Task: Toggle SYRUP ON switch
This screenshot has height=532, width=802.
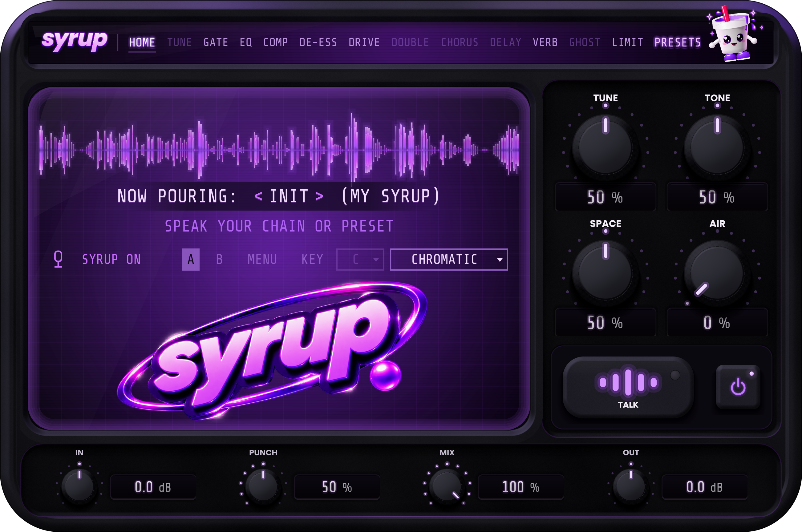Action: (x=111, y=260)
